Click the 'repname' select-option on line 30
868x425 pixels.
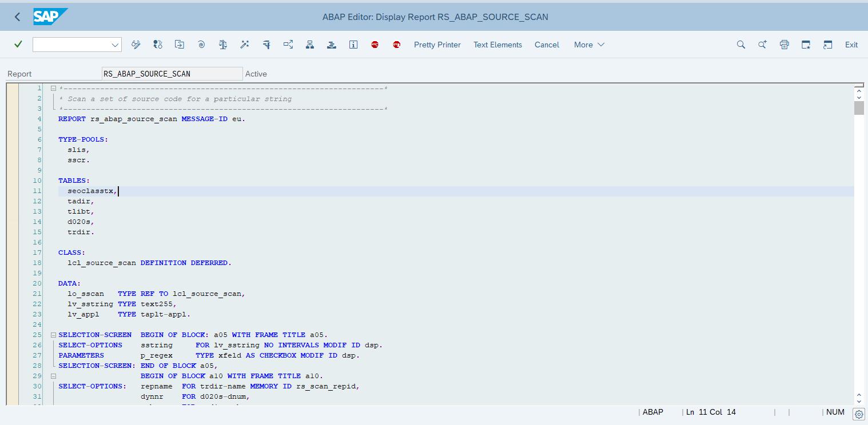click(157, 386)
